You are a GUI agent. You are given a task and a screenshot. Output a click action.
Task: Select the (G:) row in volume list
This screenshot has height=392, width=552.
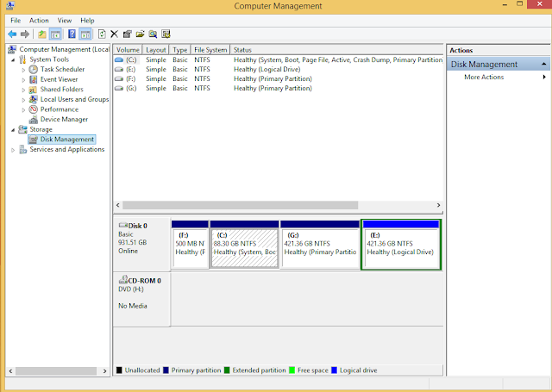click(x=278, y=88)
